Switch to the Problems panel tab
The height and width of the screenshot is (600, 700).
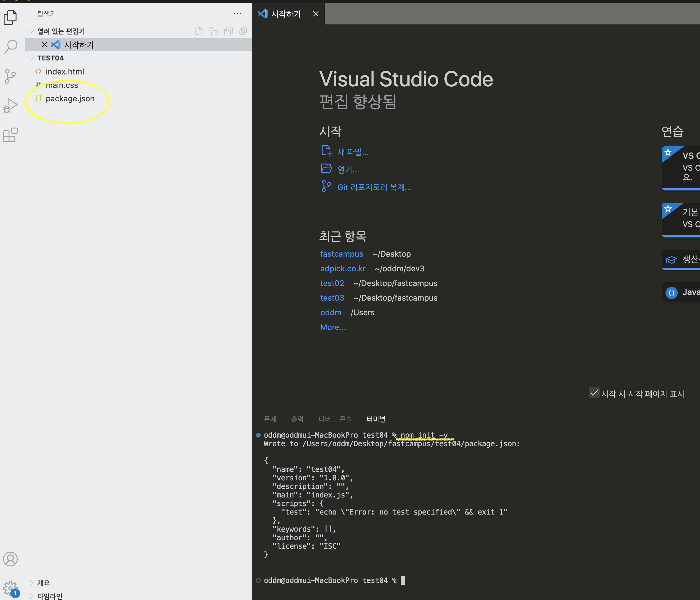point(270,419)
